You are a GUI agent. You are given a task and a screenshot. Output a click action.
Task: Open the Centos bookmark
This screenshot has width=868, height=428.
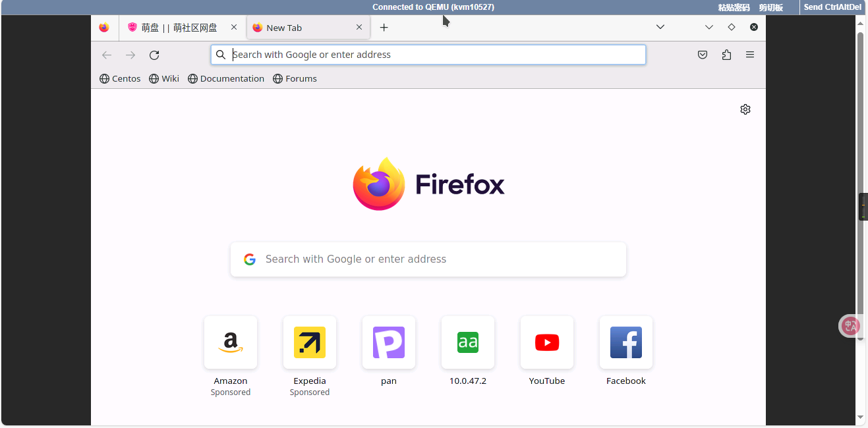120,78
